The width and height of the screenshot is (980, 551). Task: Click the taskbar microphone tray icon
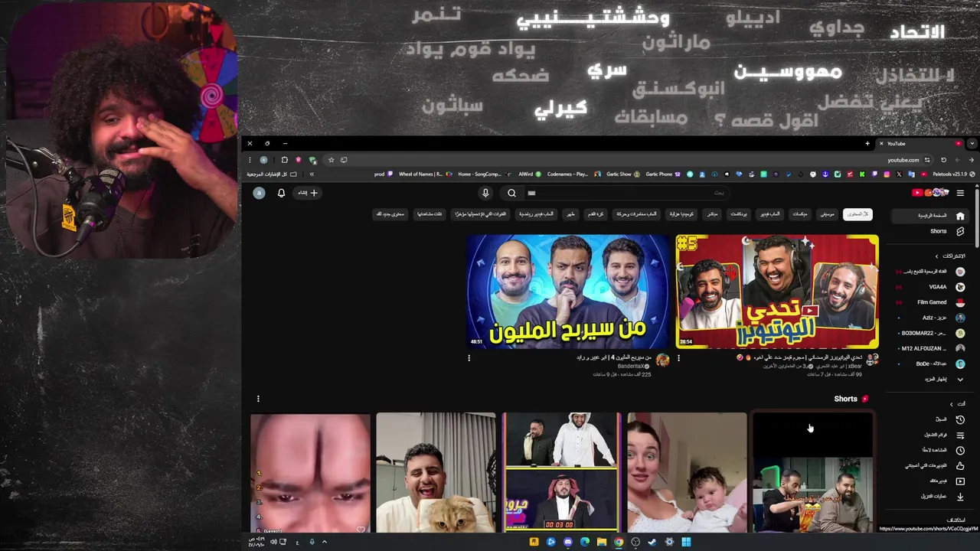click(312, 542)
